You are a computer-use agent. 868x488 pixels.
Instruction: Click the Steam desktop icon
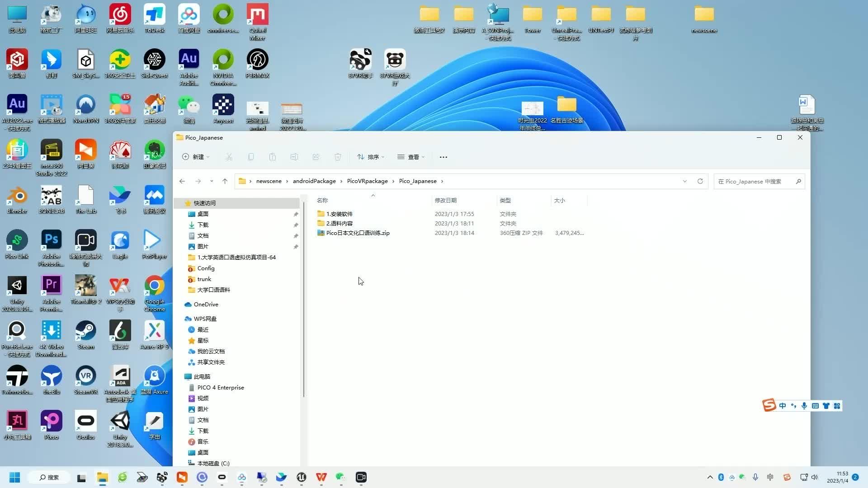[86, 334]
